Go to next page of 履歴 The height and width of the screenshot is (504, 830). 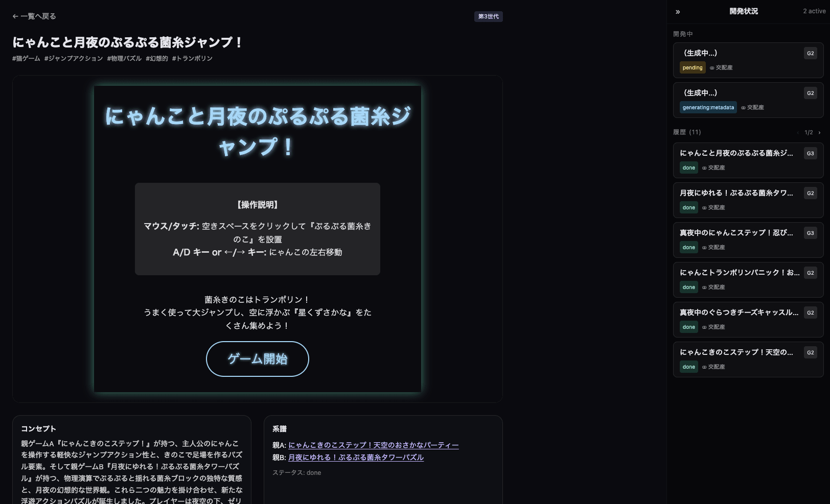point(819,133)
